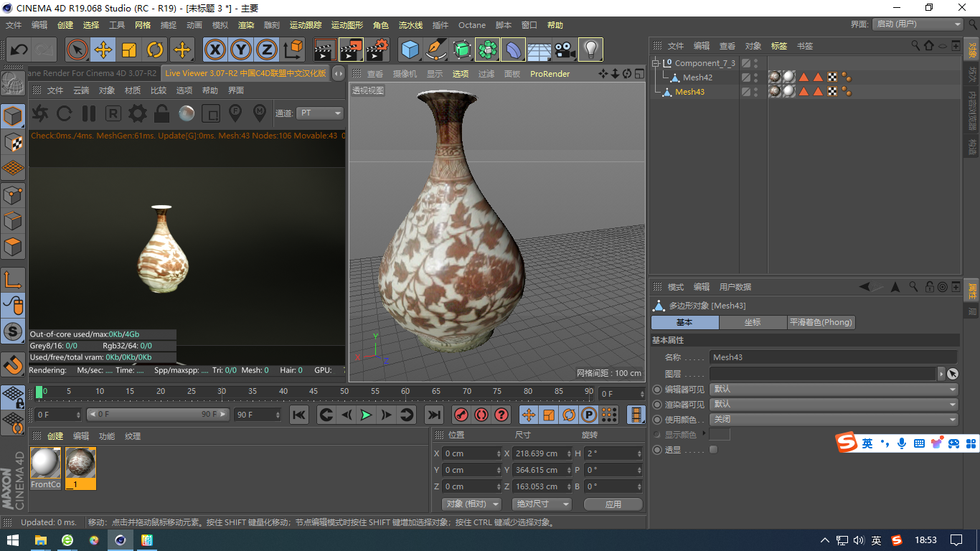
Task: Open the 运动图形 main menu
Action: point(347,25)
